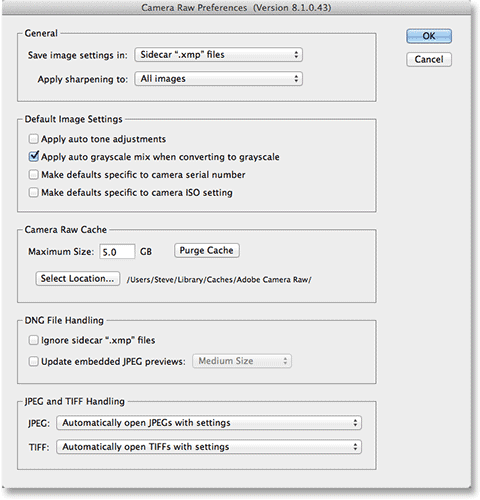Purge the Camera Raw cache
The height and width of the screenshot is (500, 480).
207,250
